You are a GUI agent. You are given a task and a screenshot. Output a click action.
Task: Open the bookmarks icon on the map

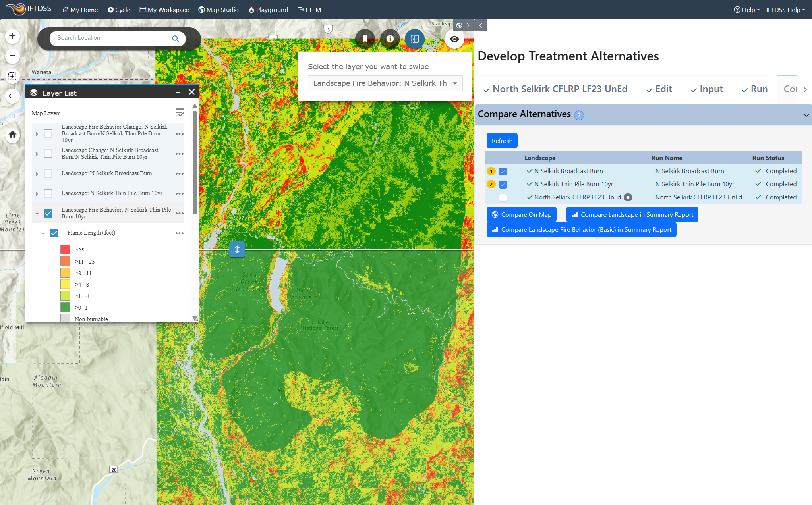[365, 39]
